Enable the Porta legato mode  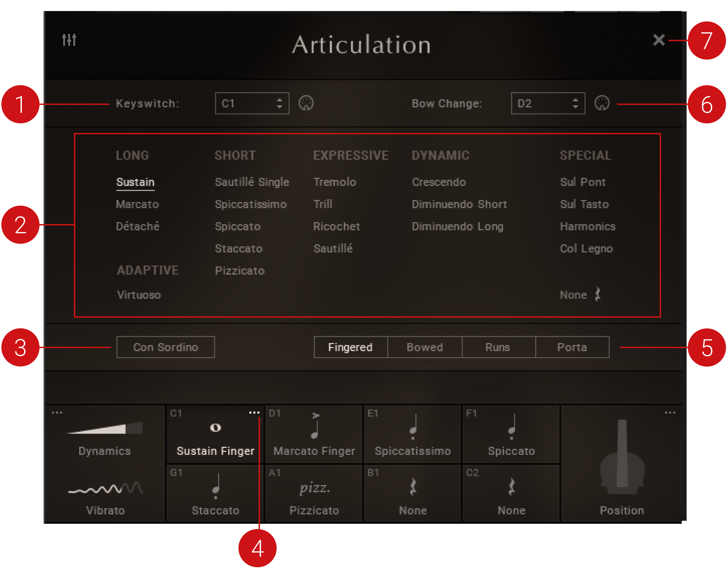click(572, 347)
